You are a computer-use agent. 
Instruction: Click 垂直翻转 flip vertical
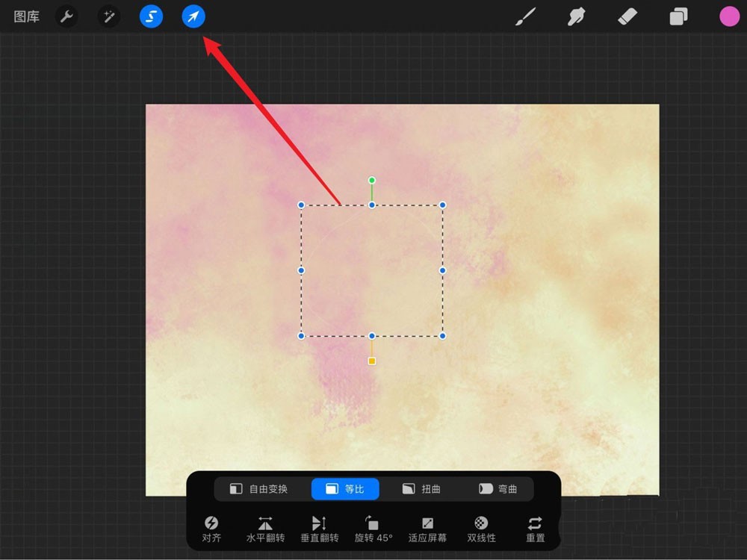319,529
